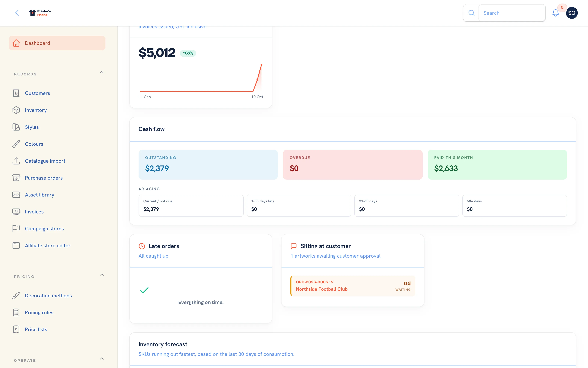Click the Decoration methods brush icon
The width and height of the screenshot is (588, 368).
click(x=16, y=296)
